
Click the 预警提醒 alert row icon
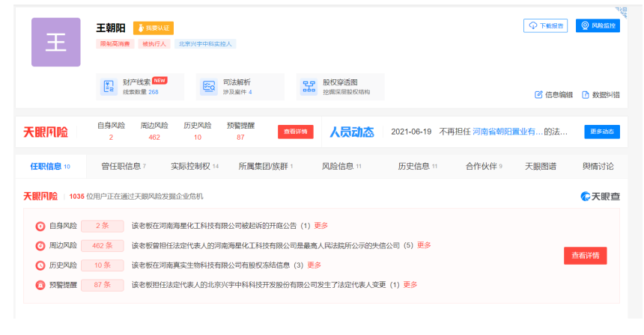click(x=40, y=285)
